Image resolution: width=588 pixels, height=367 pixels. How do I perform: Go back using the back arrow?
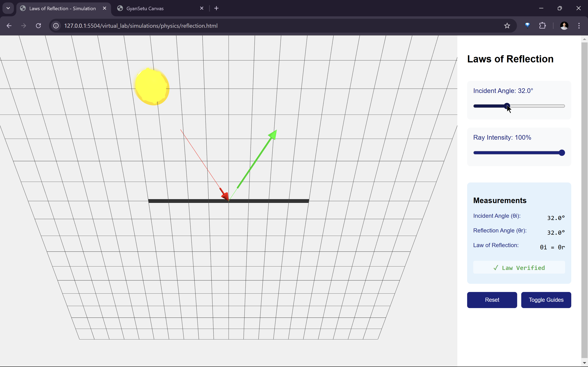point(9,26)
